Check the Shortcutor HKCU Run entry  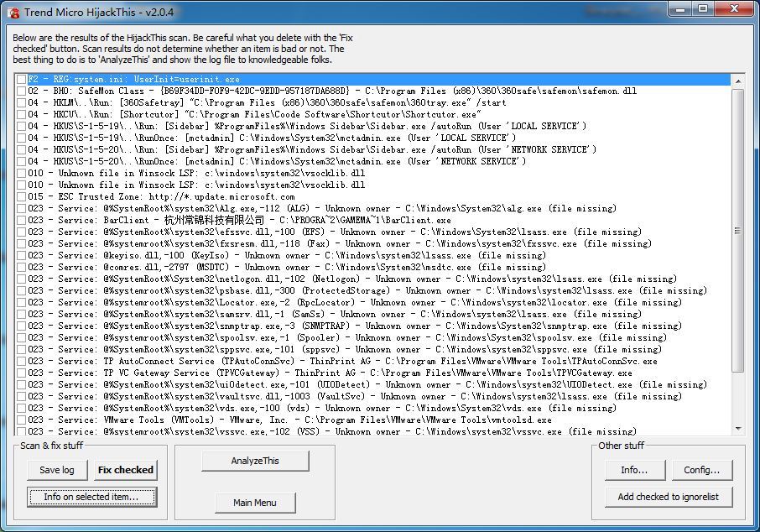pos(20,114)
